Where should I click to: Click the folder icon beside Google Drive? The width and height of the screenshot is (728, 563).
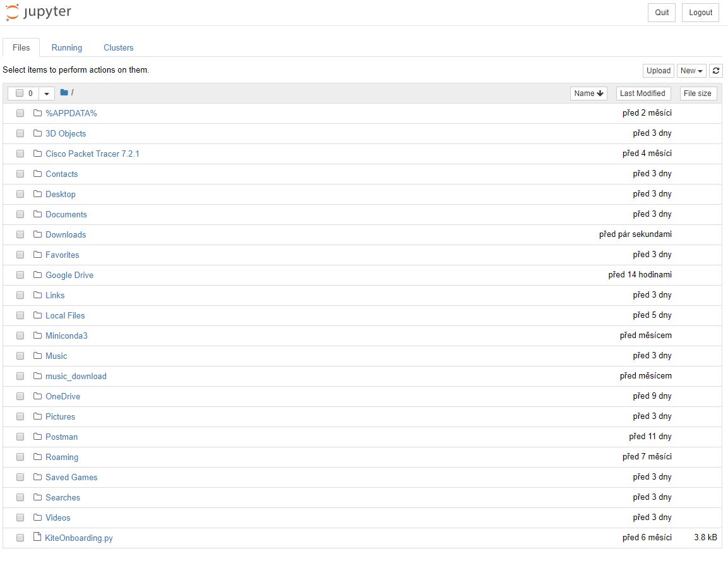pos(38,274)
